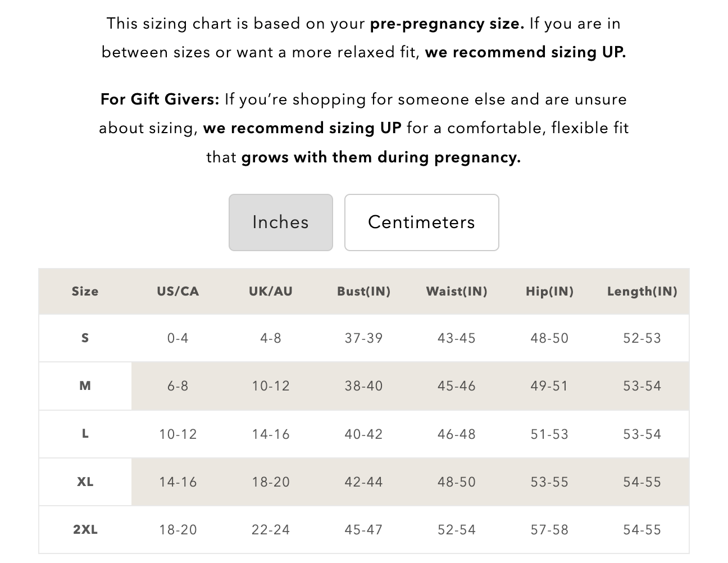The height and width of the screenshot is (563, 728).
Task: Click the US/CA column header
Action: tap(178, 291)
